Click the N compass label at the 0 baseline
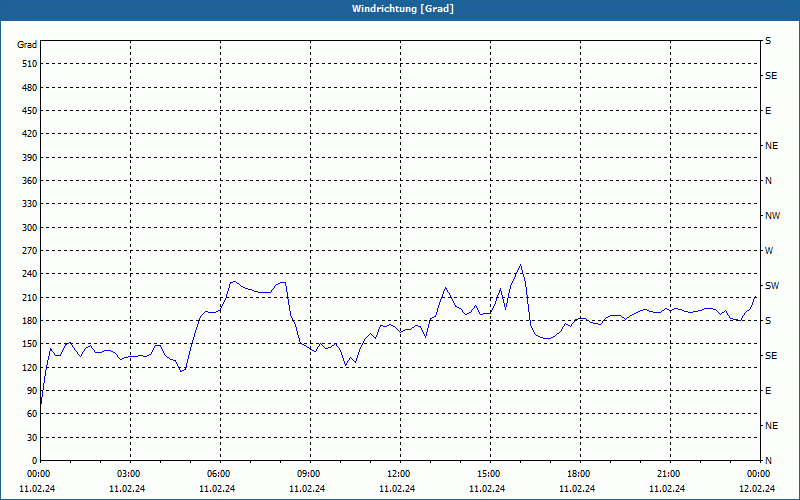800x500 pixels. tap(768, 461)
